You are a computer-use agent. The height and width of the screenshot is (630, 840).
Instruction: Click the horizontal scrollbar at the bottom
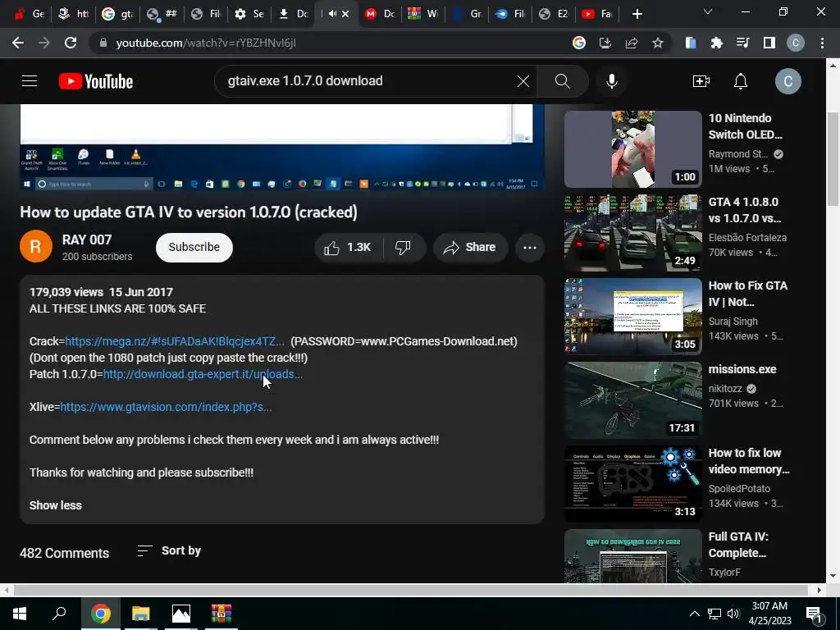click(410, 590)
